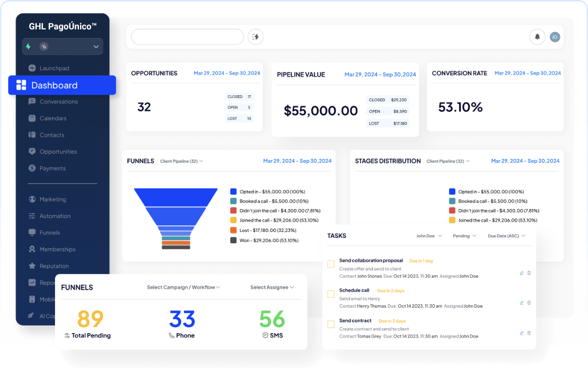
Task: Open the Select Campaign / Workflow dropdown
Action: click(183, 287)
